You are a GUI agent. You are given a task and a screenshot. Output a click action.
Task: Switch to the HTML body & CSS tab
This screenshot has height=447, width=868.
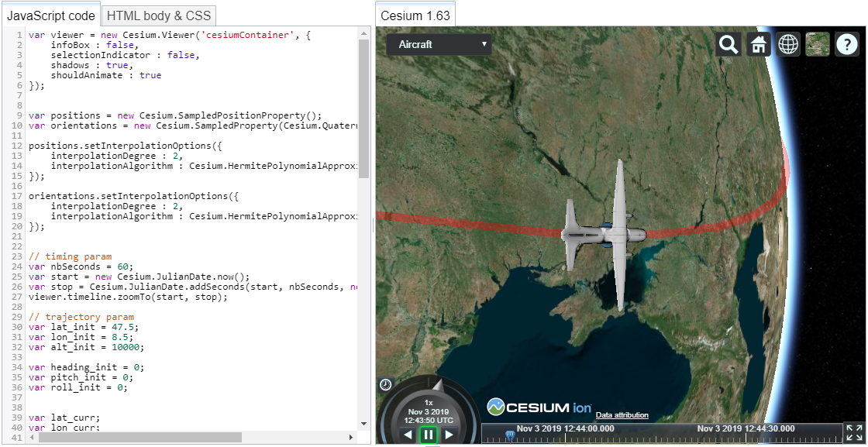tap(158, 15)
